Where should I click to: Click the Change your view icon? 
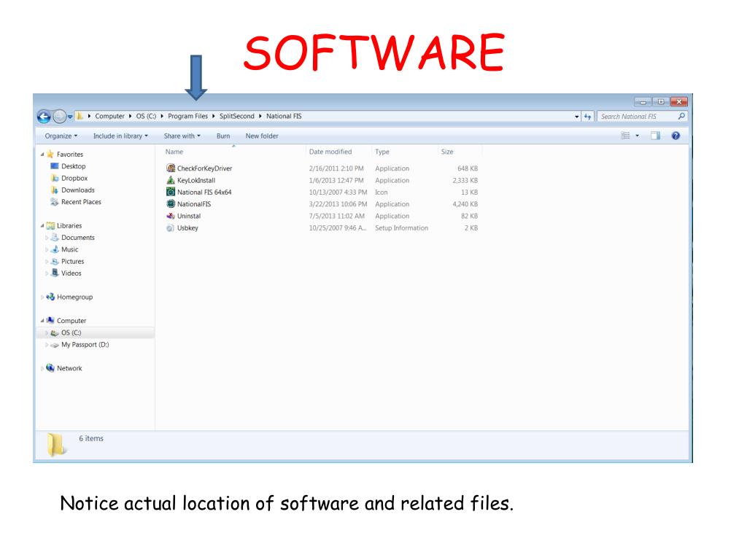[x=625, y=136]
